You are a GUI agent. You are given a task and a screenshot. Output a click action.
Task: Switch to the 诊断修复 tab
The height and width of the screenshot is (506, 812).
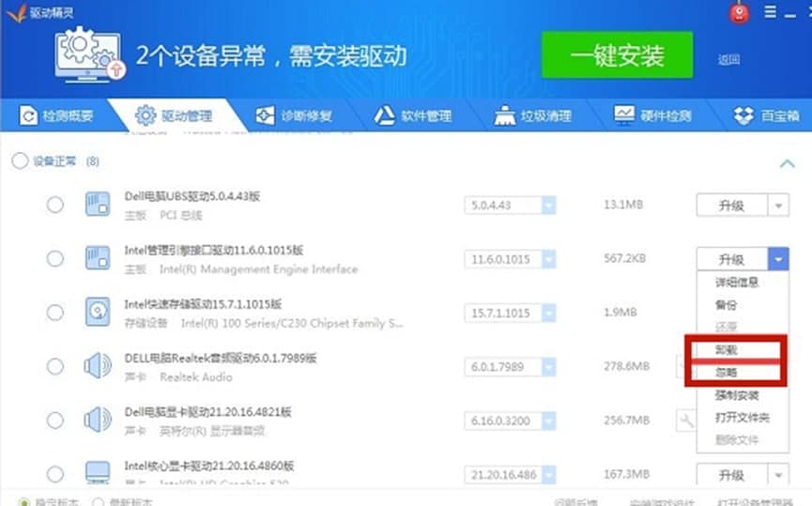[x=294, y=115]
